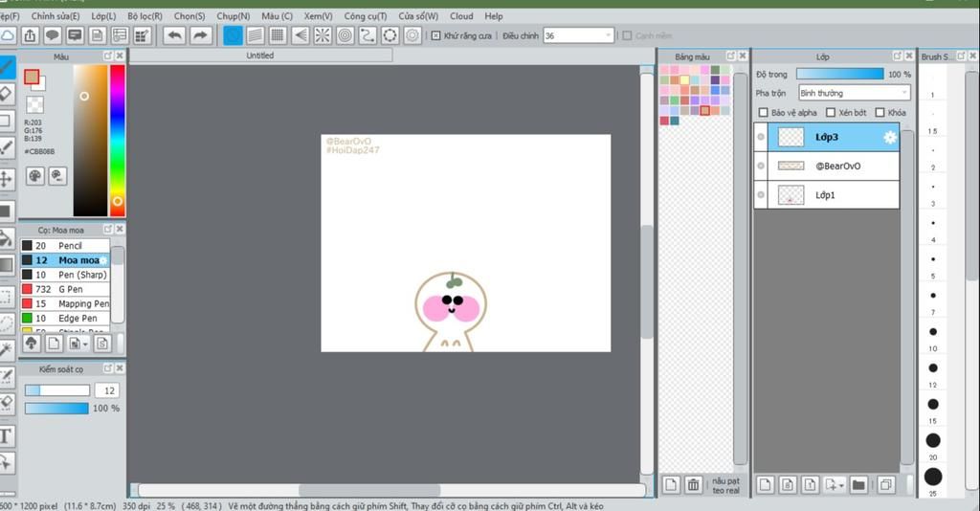Image resolution: width=980 pixels, height=511 pixels.
Task: Select the Bucket fill tool
Action: (7, 238)
